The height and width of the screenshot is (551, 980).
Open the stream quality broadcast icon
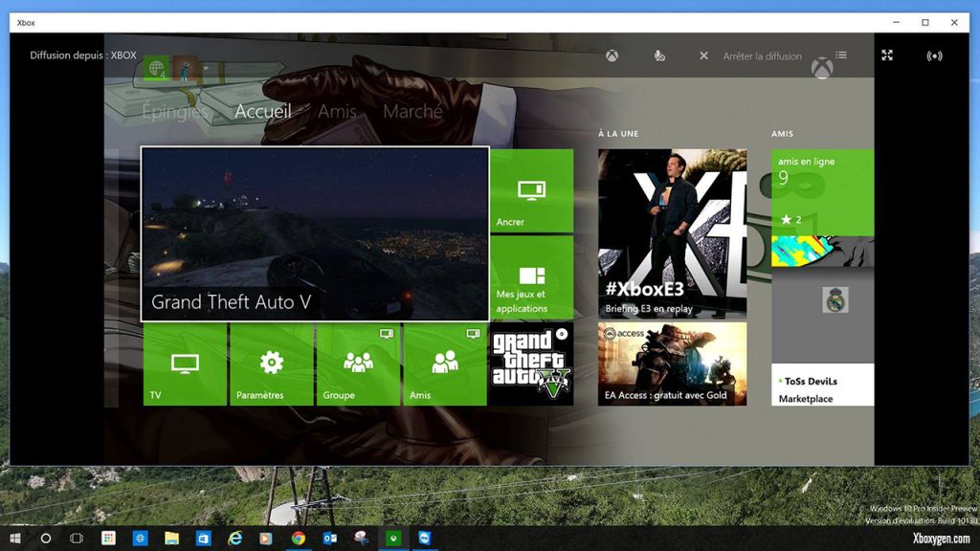[x=934, y=55]
